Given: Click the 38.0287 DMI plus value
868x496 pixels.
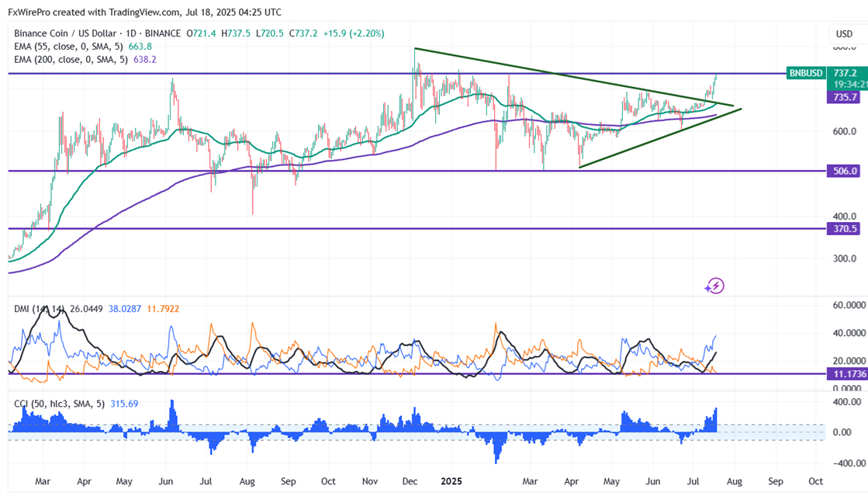Looking at the screenshot, I should coord(126,309).
